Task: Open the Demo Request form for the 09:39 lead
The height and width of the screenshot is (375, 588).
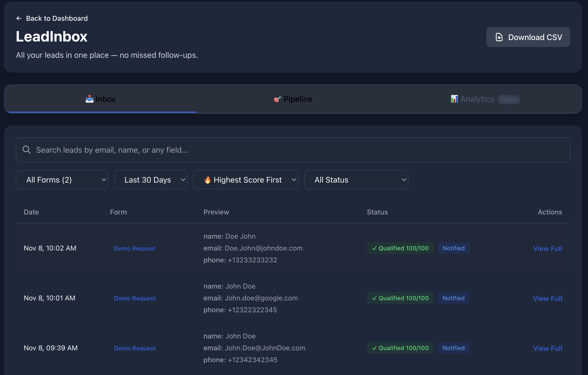Action: pyautogui.click(x=135, y=348)
